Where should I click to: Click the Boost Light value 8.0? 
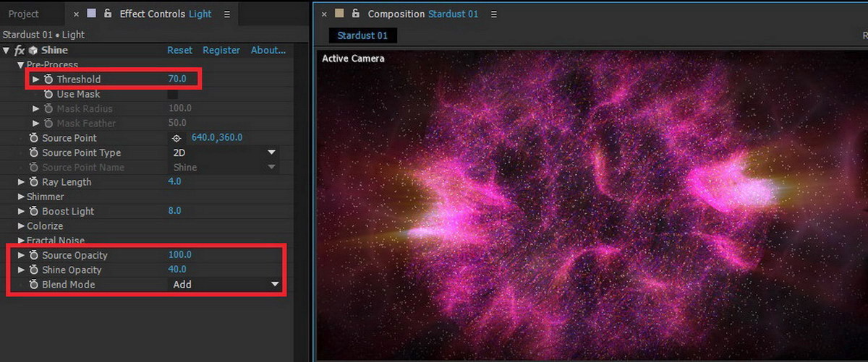[174, 211]
